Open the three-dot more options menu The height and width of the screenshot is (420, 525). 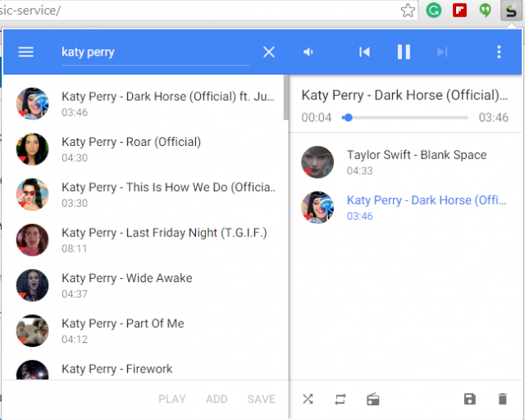click(499, 52)
